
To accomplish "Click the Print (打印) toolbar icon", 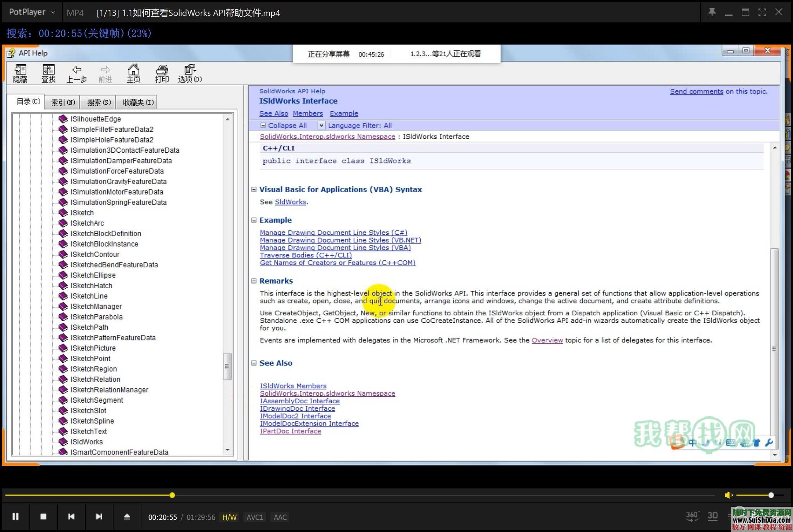I will [x=162, y=73].
